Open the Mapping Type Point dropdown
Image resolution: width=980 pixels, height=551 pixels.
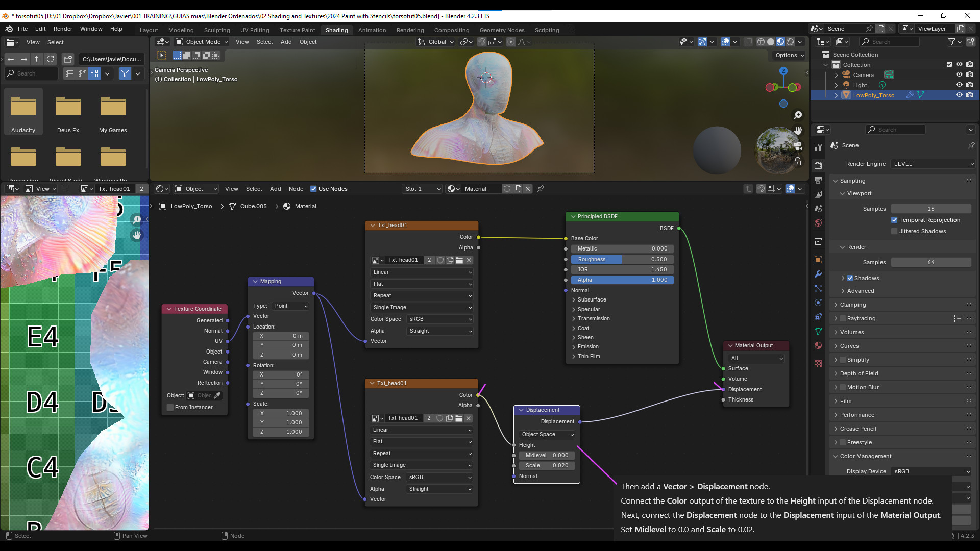pos(290,306)
